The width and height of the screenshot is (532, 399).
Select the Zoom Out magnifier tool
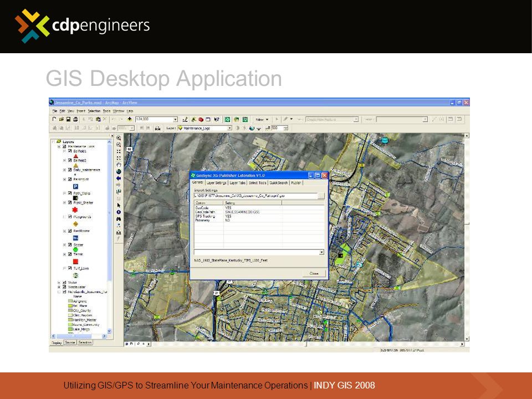click(119, 145)
